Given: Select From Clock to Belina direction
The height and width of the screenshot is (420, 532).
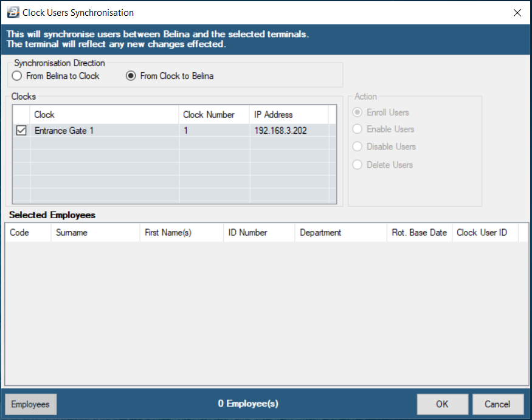Looking at the screenshot, I should coord(170,75).
